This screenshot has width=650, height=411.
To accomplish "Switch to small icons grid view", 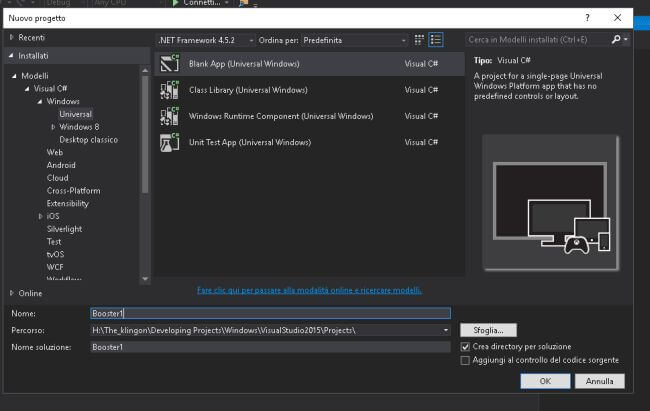I will point(419,40).
